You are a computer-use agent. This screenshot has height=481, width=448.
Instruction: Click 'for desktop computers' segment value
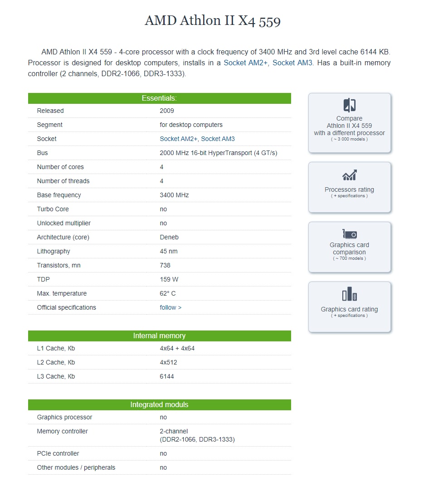[191, 125]
